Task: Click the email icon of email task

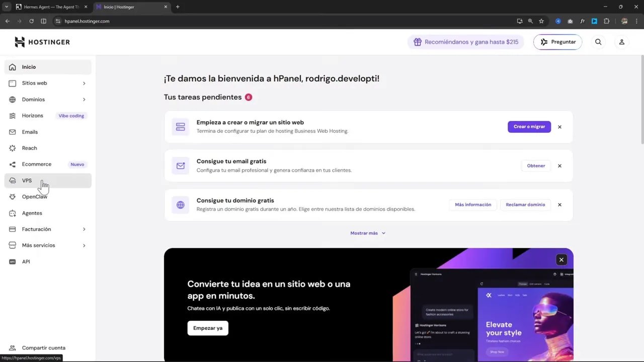Action: 180,166
